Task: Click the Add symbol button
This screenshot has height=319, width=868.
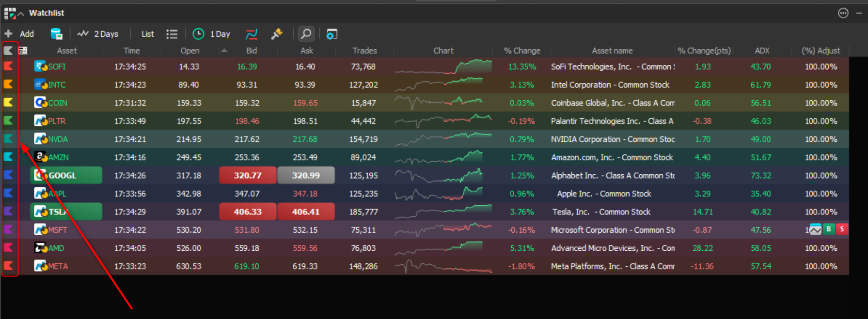Action: (19, 34)
